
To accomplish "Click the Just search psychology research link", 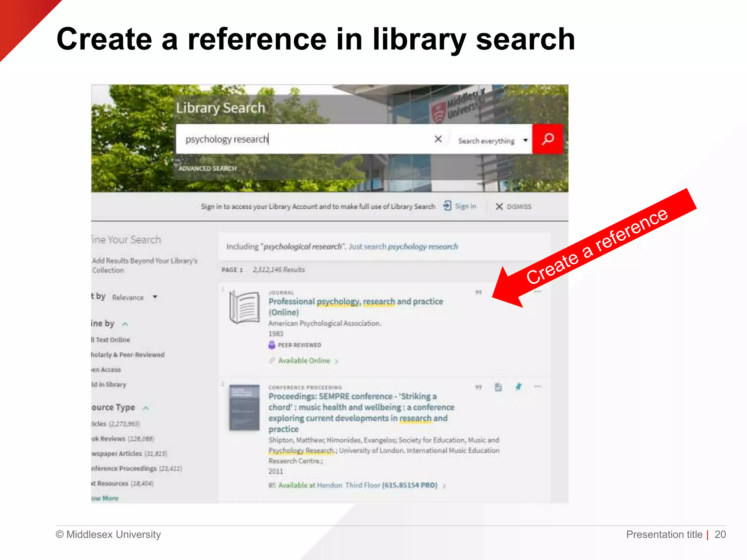I will (403, 246).
